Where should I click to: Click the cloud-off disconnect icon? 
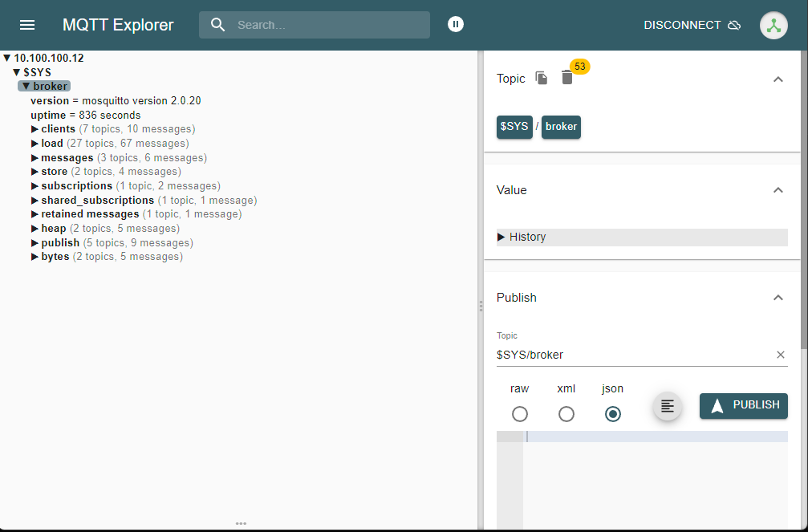pyautogui.click(x=734, y=25)
